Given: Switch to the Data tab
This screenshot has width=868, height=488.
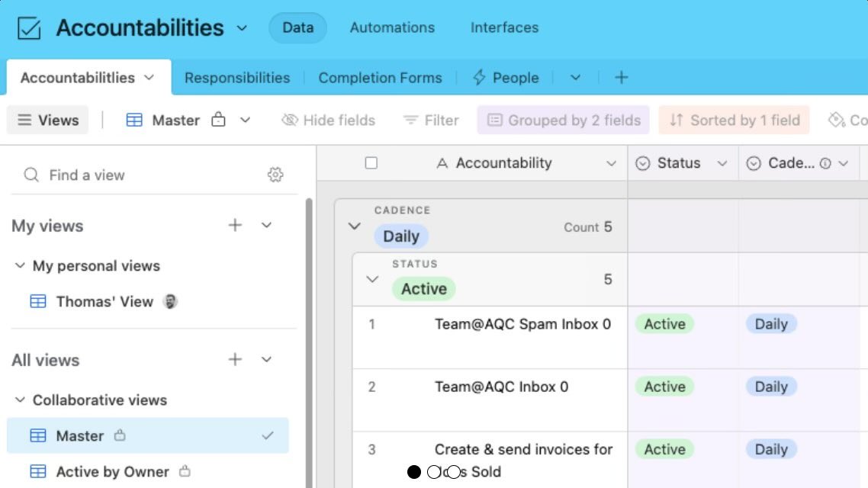Looking at the screenshot, I should [x=297, y=27].
